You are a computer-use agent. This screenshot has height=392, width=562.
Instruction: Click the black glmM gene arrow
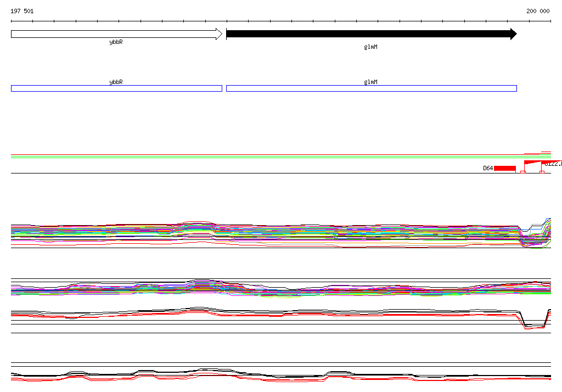(x=368, y=34)
